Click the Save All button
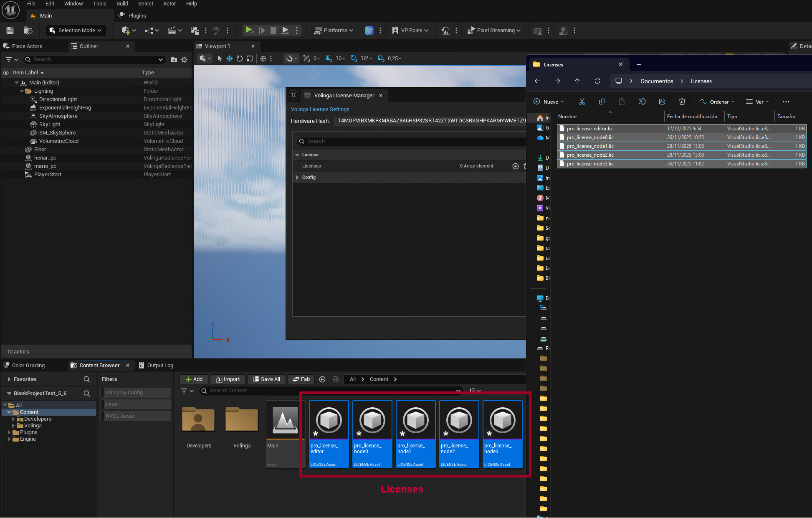This screenshot has height=518, width=812. (x=267, y=379)
